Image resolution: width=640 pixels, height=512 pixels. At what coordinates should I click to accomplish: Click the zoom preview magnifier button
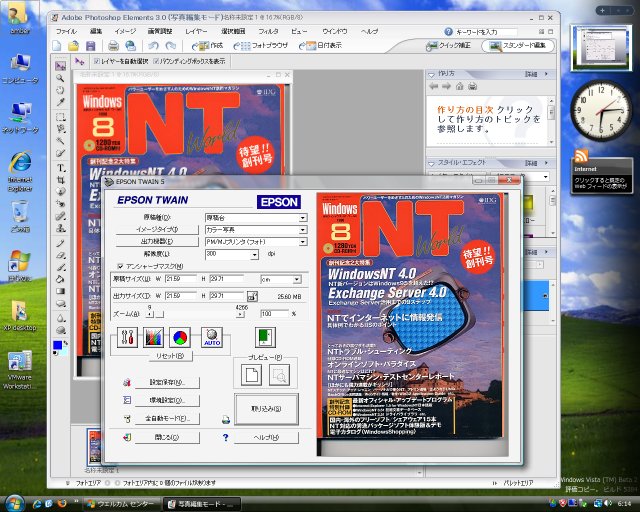(x=280, y=375)
